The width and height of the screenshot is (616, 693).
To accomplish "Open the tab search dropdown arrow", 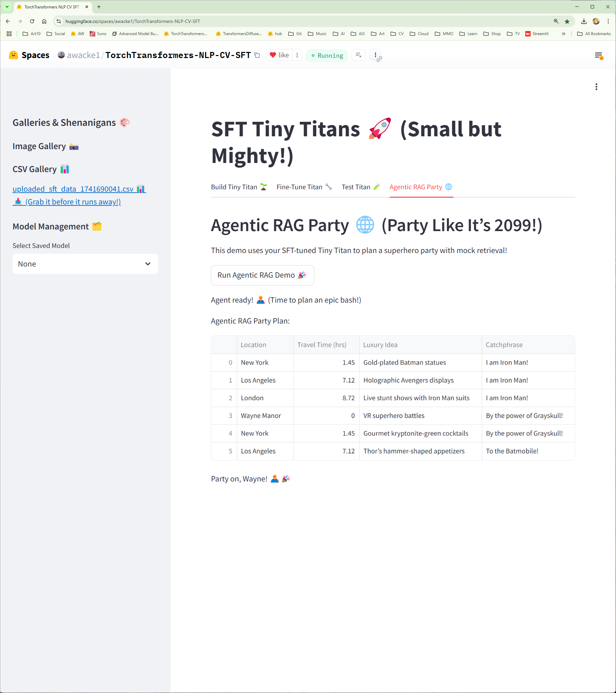I will pos(7,7).
